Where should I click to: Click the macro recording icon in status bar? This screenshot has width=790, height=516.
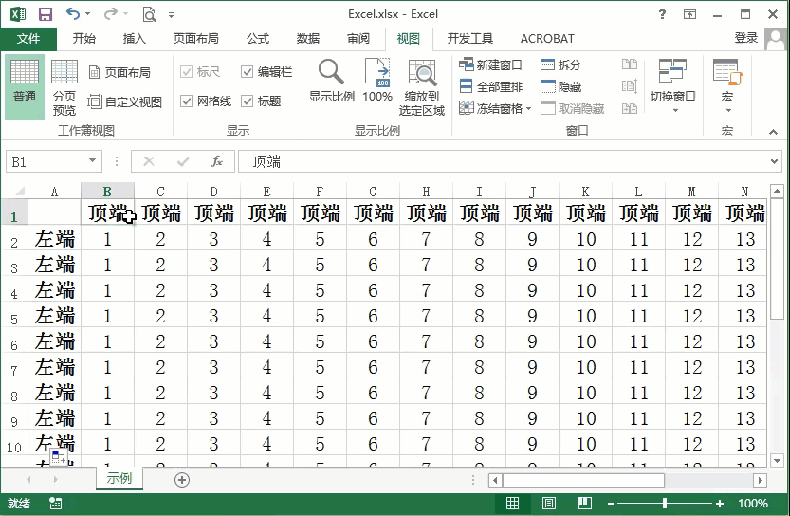point(55,503)
